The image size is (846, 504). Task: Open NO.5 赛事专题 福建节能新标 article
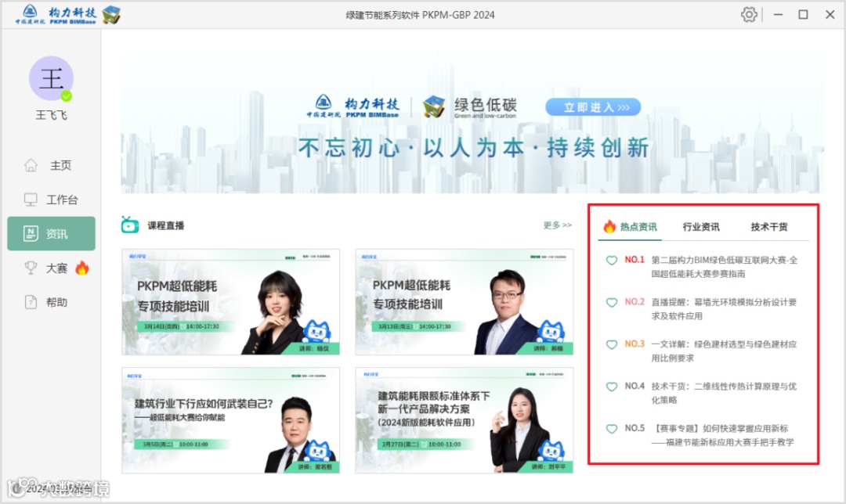pyautogui.click(x=723, y=435)
